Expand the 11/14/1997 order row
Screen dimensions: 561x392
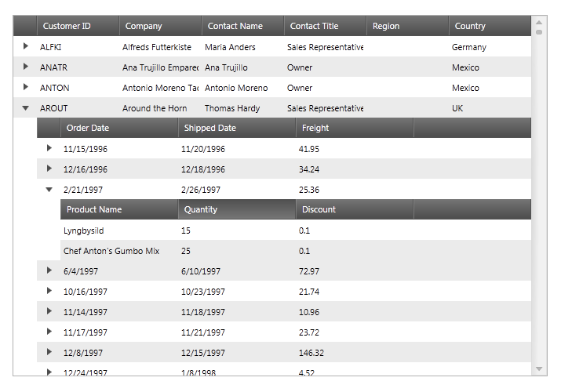point(49,311)
